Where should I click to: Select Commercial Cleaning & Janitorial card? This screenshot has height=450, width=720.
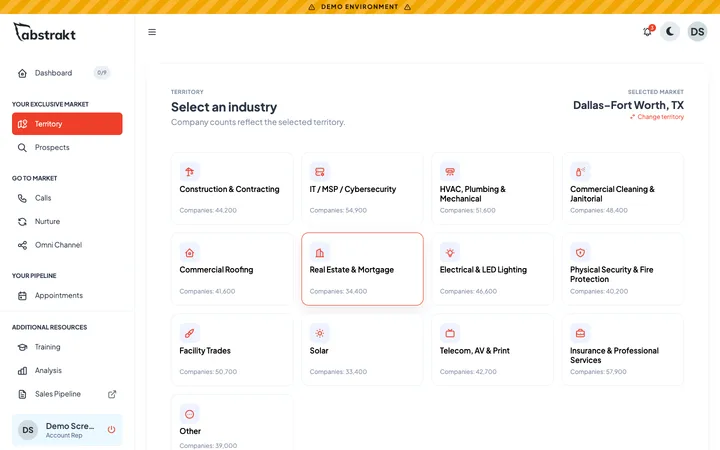point(623,188)
